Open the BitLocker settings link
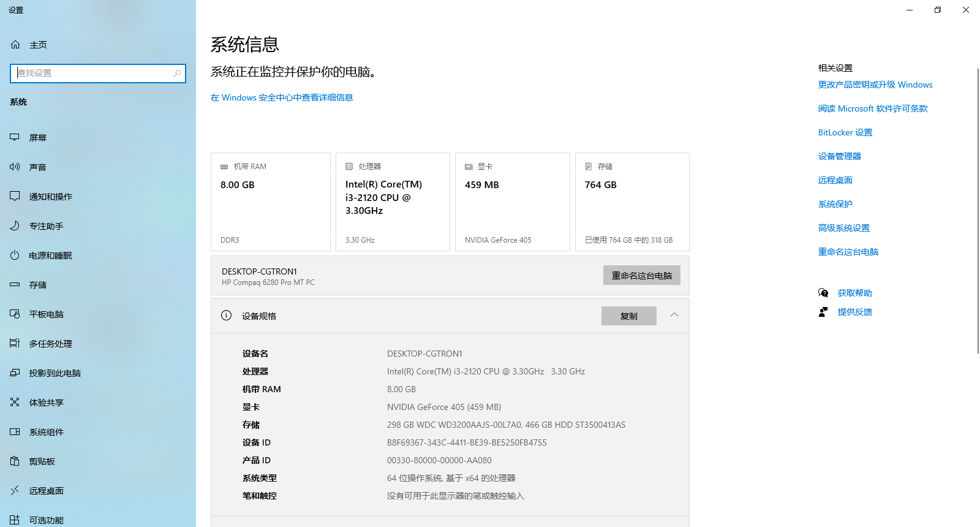The width and height of the screenshot is (980, 527). 845,132
